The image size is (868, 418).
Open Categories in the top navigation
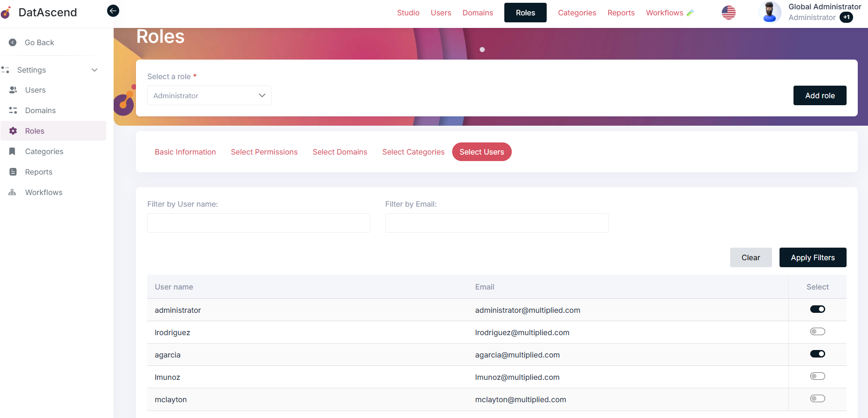[577, 13]
